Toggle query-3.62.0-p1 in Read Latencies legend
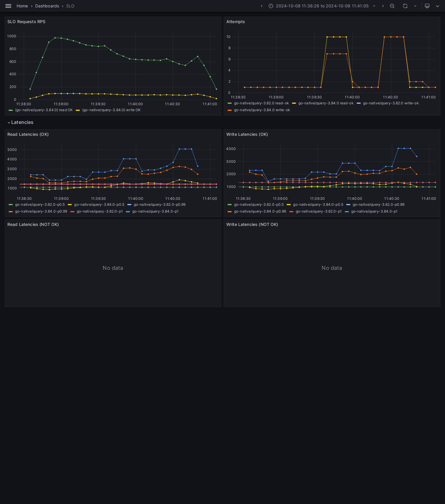The image size is (445, 504). point(100,211)
